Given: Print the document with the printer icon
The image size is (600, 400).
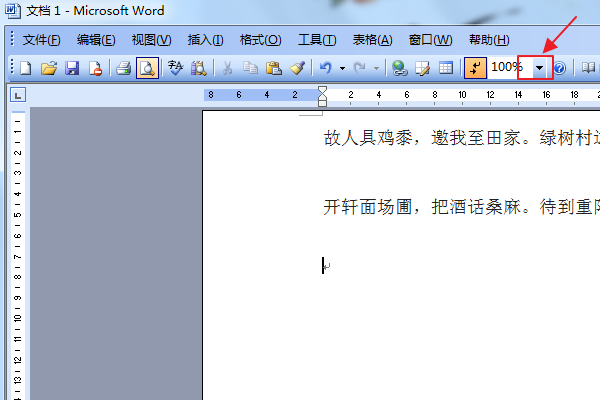Looking at the screenshot, I should click(x=124, y=68).
